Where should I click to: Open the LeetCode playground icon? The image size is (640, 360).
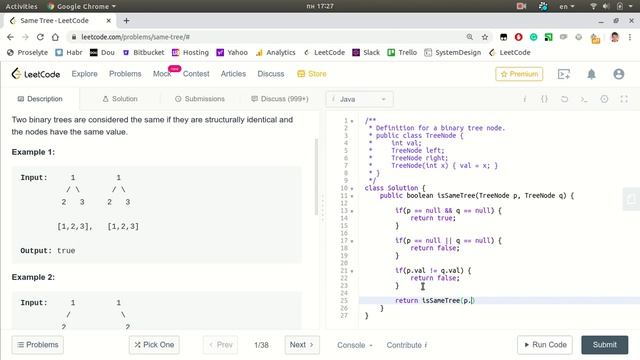tap(564, 74)
